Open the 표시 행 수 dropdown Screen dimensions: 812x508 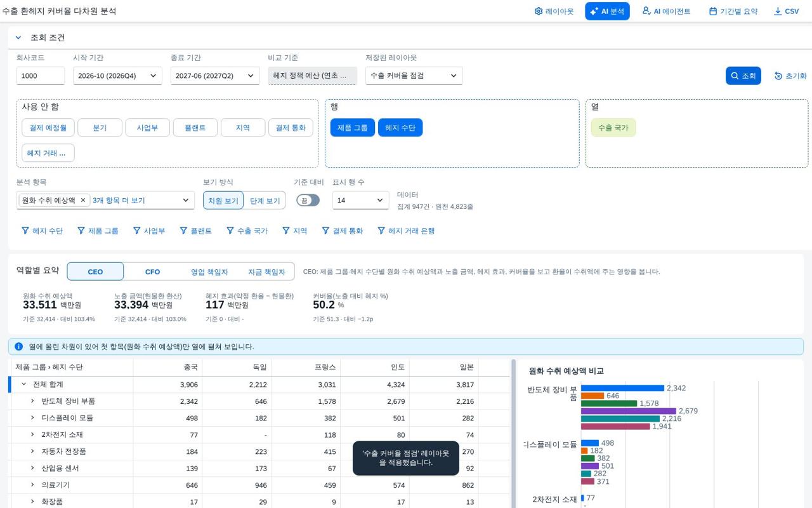tap(360, 200)
